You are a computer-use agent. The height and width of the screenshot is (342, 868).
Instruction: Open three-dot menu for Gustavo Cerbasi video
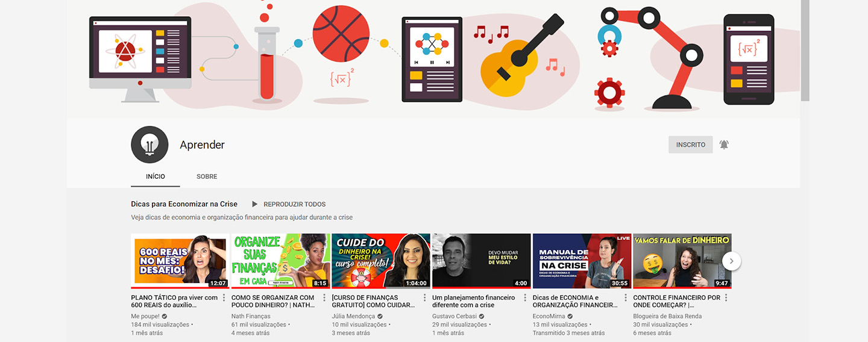click(x=525, y=298)
